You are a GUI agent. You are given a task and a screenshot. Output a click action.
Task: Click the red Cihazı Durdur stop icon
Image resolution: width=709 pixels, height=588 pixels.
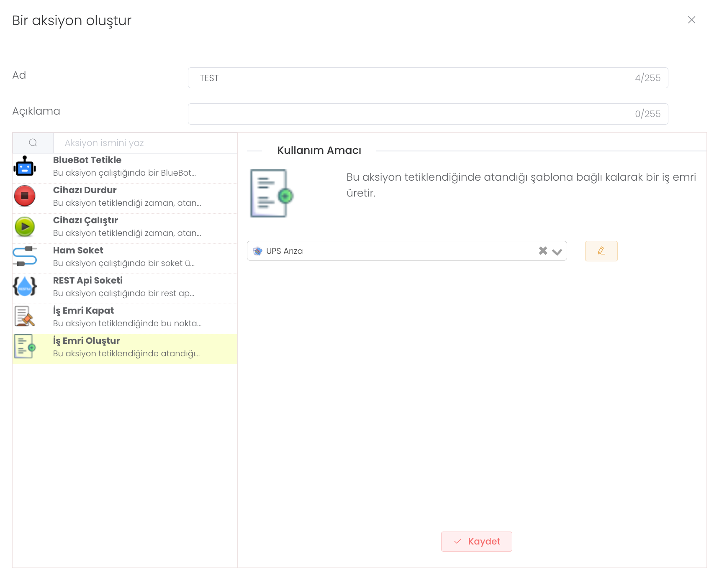point(25,196)
